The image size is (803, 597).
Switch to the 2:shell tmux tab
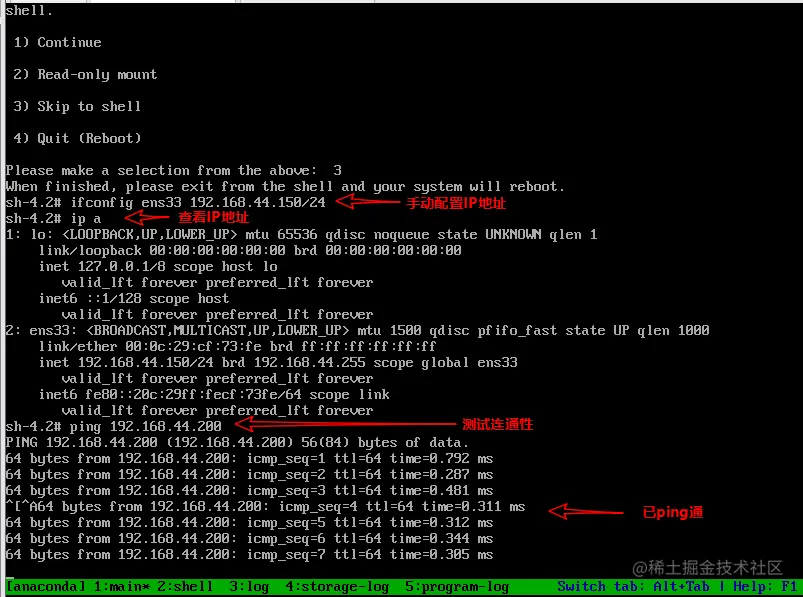tap(185, 587)
